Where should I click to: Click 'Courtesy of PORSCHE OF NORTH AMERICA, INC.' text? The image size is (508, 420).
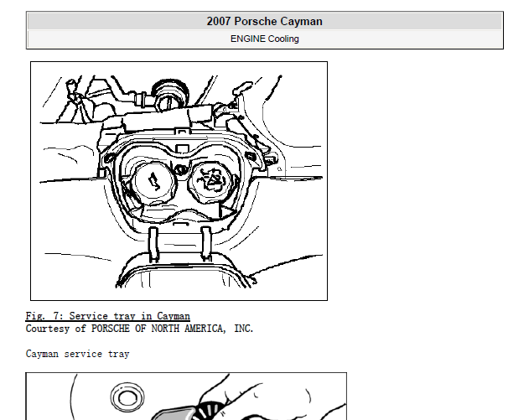tap(139, 329)
